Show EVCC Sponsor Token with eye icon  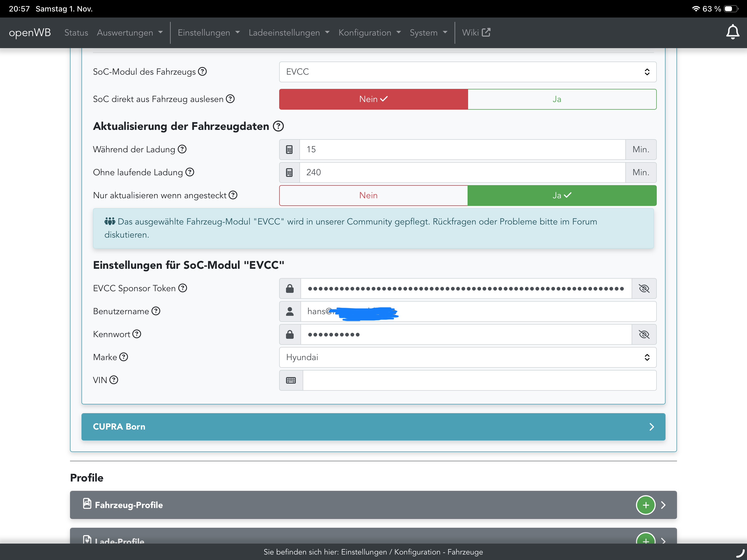[x=644, y=288]
